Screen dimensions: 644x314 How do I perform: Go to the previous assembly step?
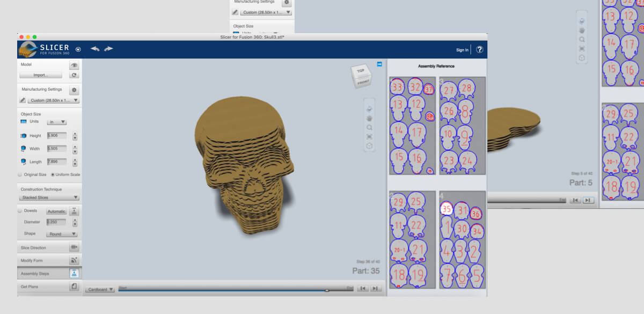coord(363,289)
